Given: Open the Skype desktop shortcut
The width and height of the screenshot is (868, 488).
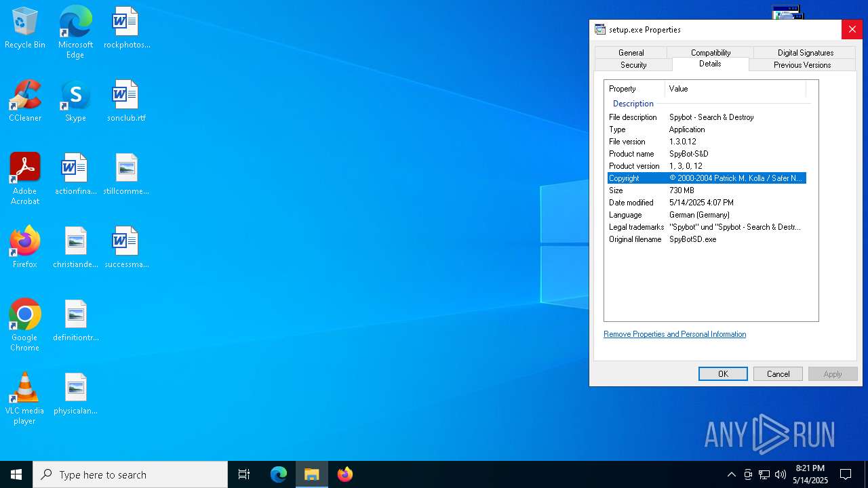Looking at the screenshot, I should (75, 97).
